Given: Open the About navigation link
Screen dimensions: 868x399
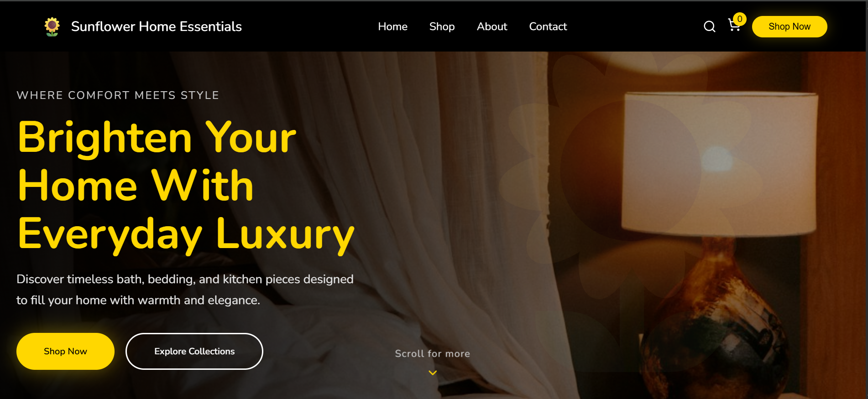Looking at the screenshot, I should 492,26.
